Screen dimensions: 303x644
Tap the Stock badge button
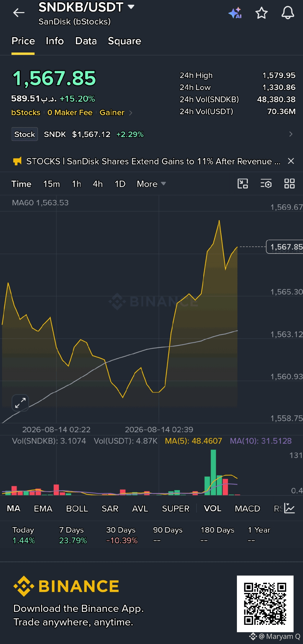(24, 134)
